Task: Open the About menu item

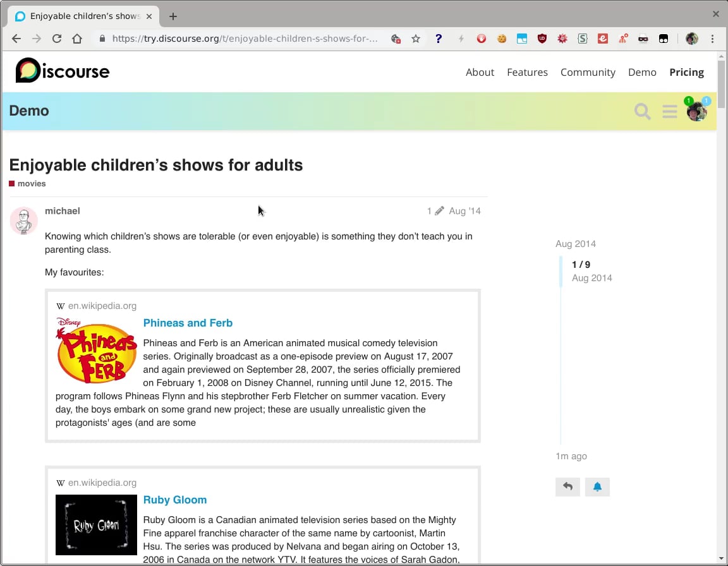Action: 480,73
